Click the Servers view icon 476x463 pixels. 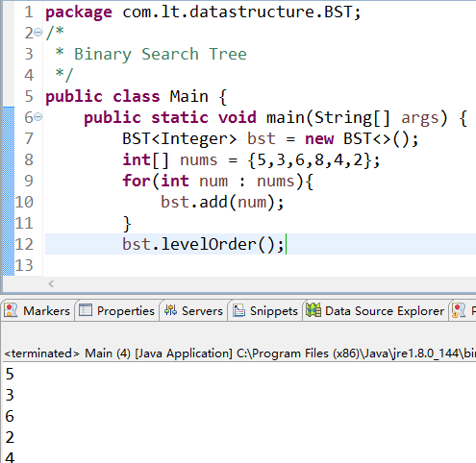pos(170,310)
